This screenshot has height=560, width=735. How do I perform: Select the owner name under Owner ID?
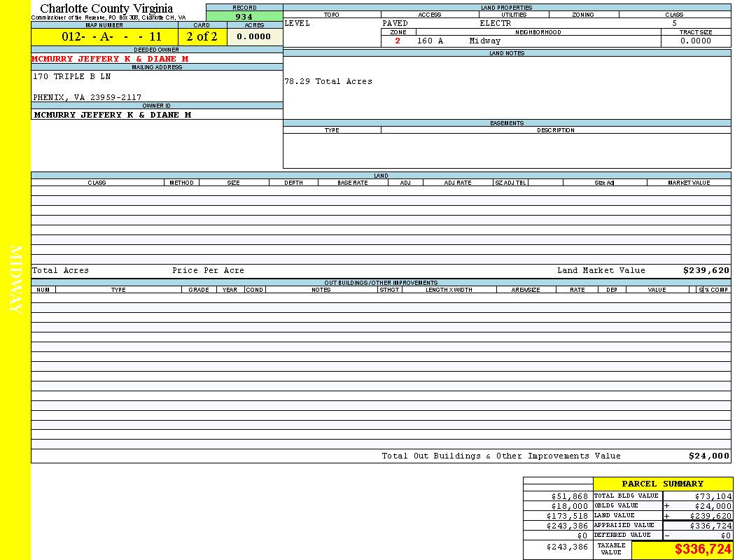(x=112, y=115)
